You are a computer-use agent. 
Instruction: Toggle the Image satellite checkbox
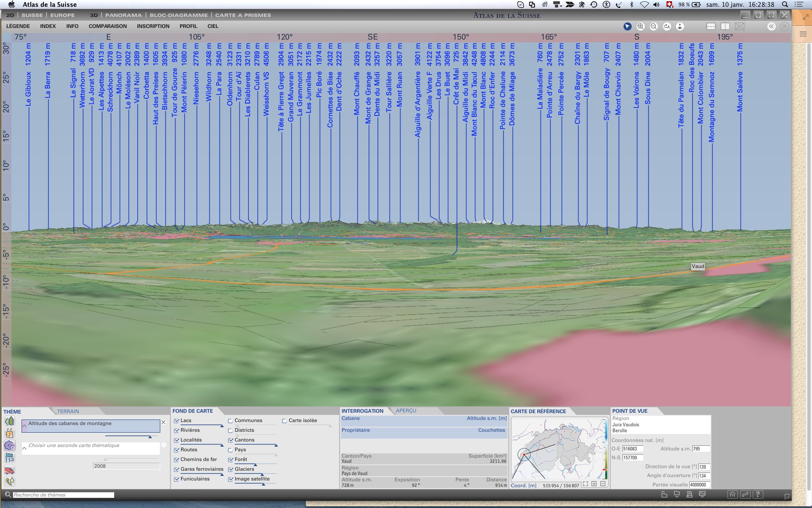(x=230, y=479)
